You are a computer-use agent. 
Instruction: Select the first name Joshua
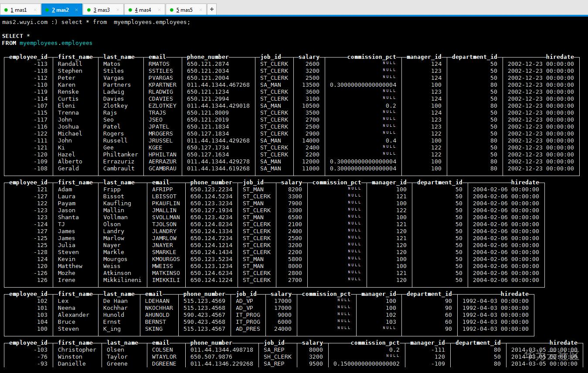pyautogui.click(x=68, y=127)
